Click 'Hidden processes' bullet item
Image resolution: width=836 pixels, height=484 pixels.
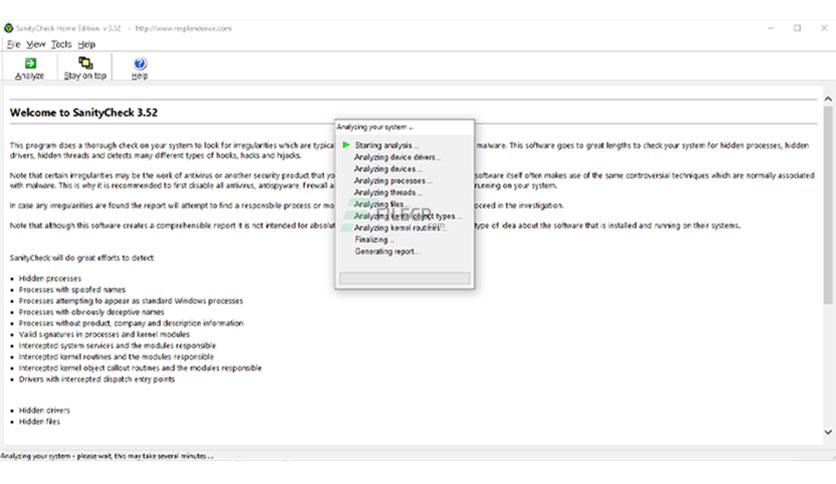click(x=50, y=278)
